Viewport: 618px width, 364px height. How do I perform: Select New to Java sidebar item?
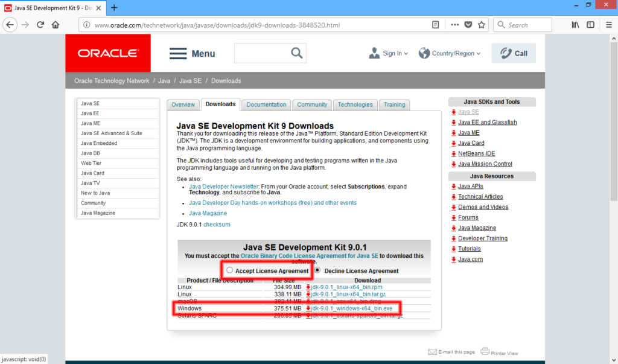118,193
